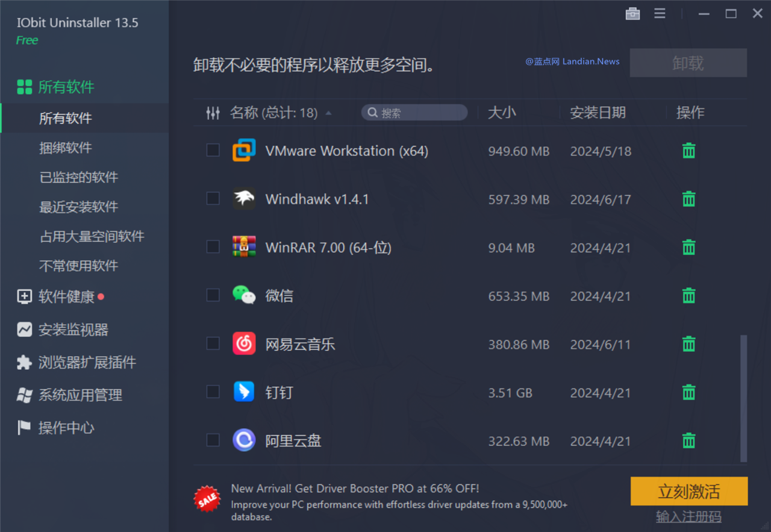This screenshot has height=532, width=771.
Task: Click the green 微信 app icon
Action: (x=244, y=295)
